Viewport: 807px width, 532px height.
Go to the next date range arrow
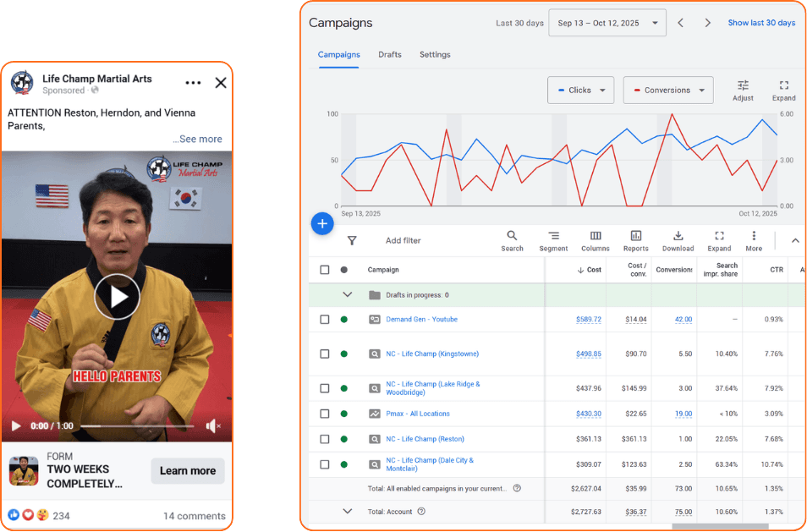coord(708,23)
